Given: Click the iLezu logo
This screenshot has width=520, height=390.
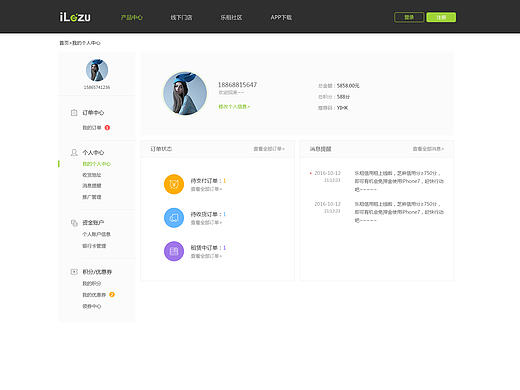Looking at the screenshot, I should tap(75, 17).
